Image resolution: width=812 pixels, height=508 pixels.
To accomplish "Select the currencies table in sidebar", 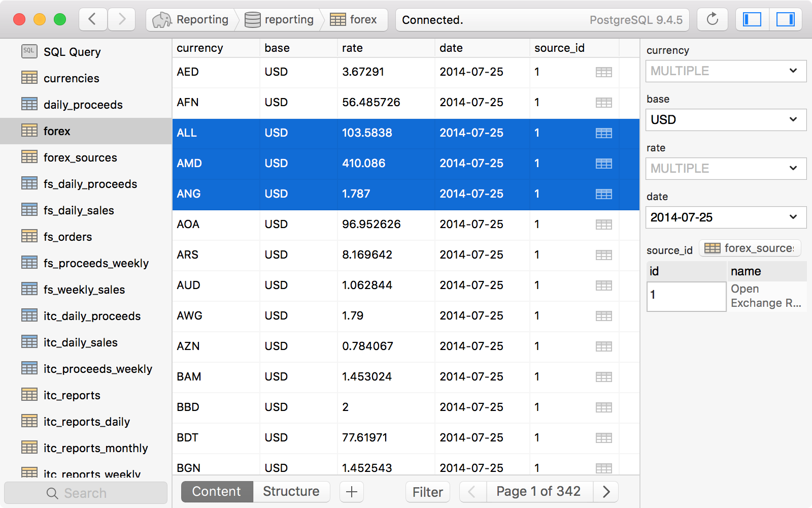I will [x=71, y=78].
